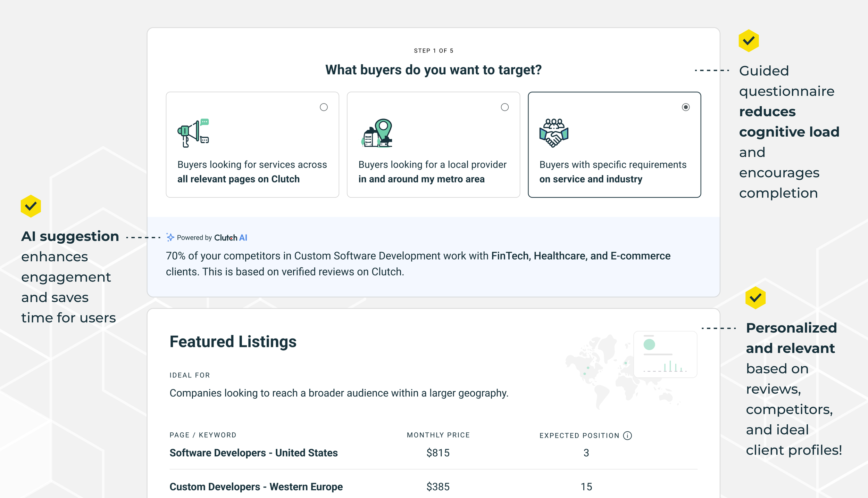Screen dimensions: 868x498
Task: Click the Expected Position info icon
Action: [x=627, y=435]
